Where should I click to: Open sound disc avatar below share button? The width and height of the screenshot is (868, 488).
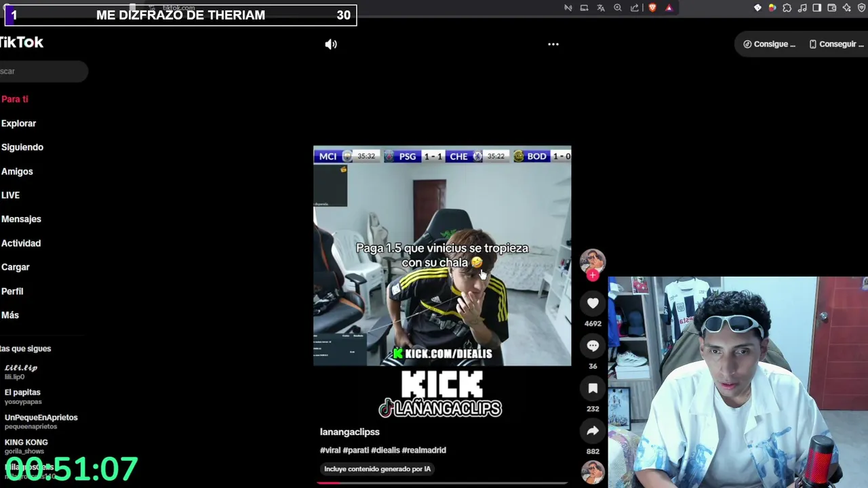point(593,472)
